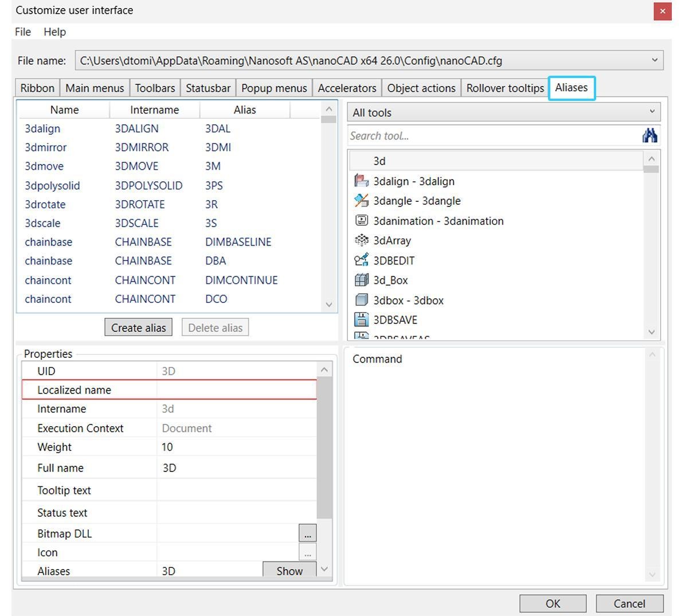Switch to the Accelerators tab
The width and height of the screenshot is (681, 616).
(347, 88)
